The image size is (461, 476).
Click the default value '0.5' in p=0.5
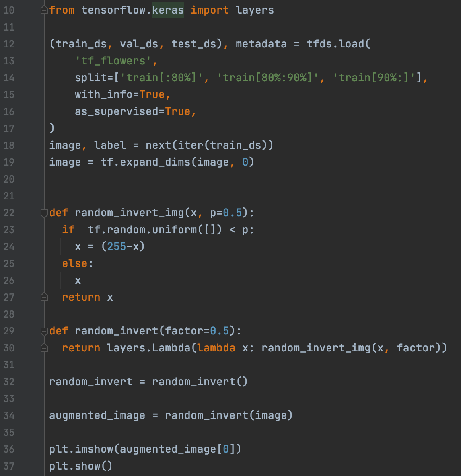pyautogui.click(x=233, y=213)
